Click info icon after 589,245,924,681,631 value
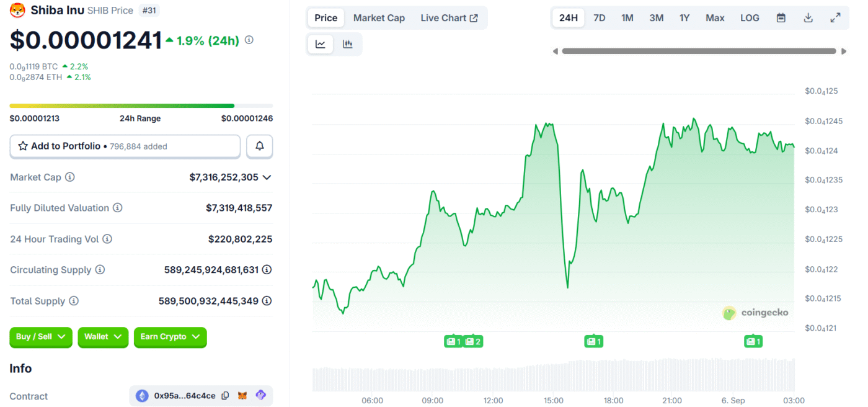Image resolution: width=868 pixels, height=407 pixels. click(267, 270)
